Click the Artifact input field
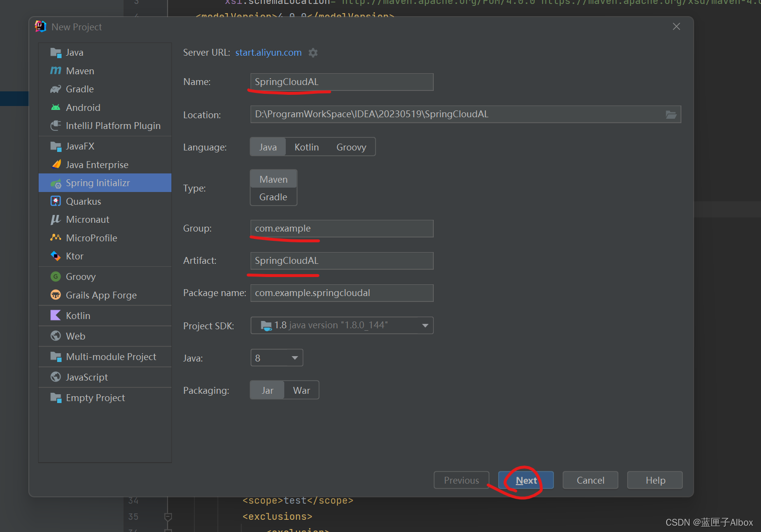 tap(342, 261)
